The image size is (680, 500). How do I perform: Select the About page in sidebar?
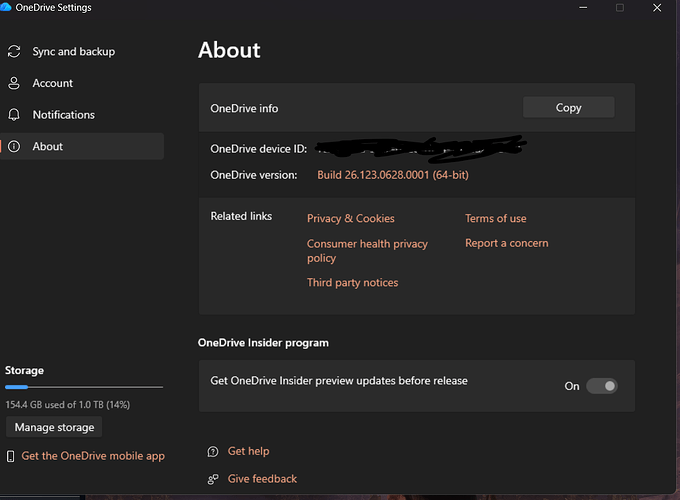(82, 147)
